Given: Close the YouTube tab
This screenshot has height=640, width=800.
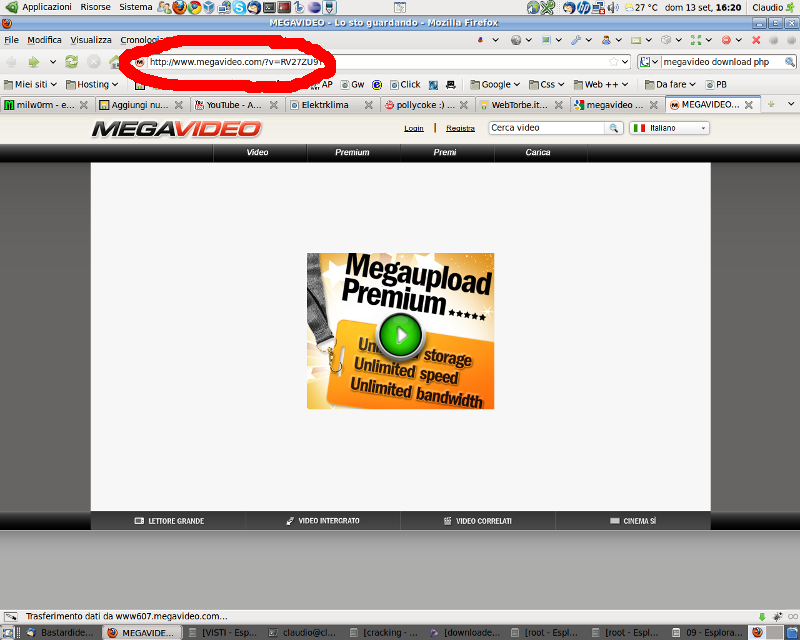Looking at the screenshot, I should pyautogui.click(x=274, y=105).
